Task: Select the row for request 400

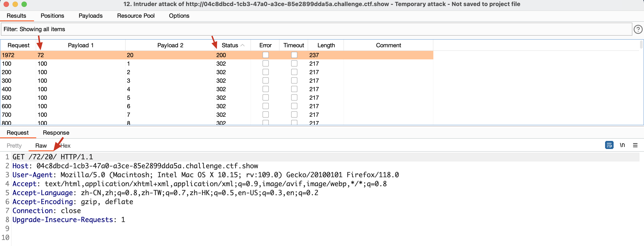Action: pyautogui.click(x=217, y=89)
